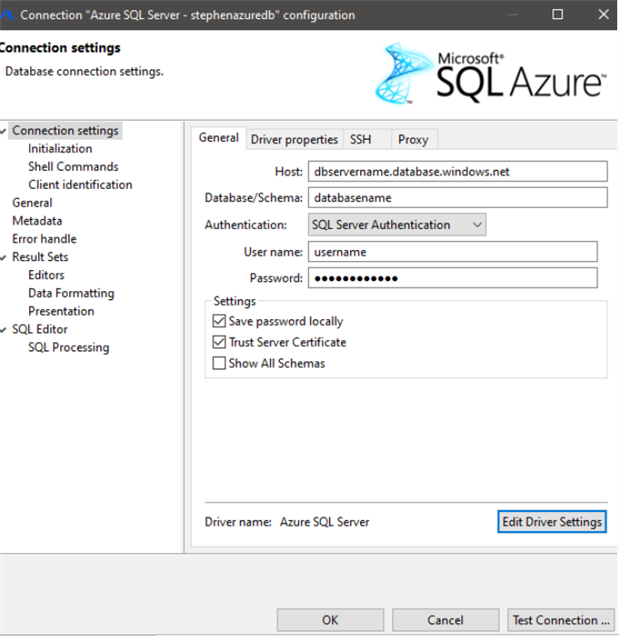The height and width of the screenshot is (636, 619).
Task: Click the 'Database connection settings.' description
Action: [84, 71]
